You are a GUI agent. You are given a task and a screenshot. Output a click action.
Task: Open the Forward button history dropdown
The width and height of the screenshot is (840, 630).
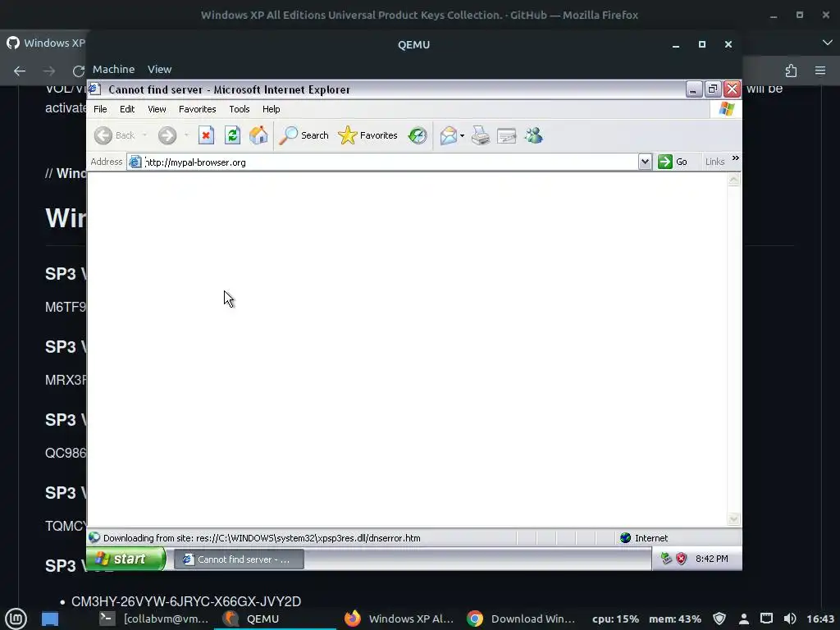[x=186, y=135]
